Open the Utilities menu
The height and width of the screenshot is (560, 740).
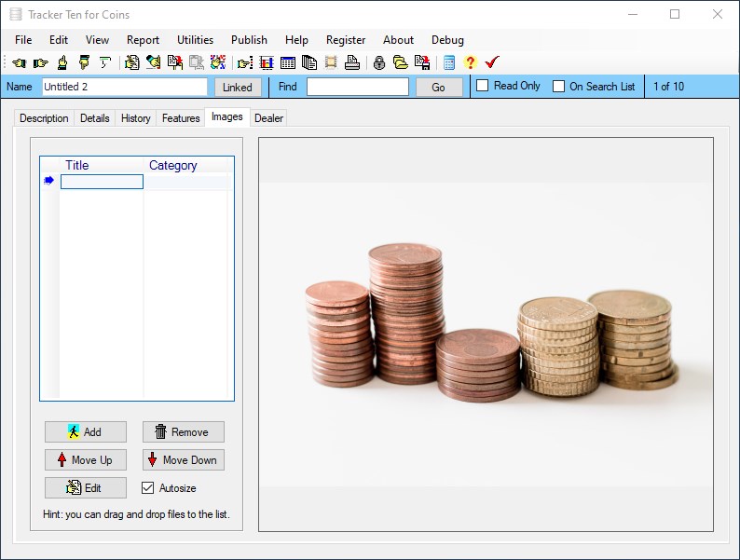[x=195, y=40]
